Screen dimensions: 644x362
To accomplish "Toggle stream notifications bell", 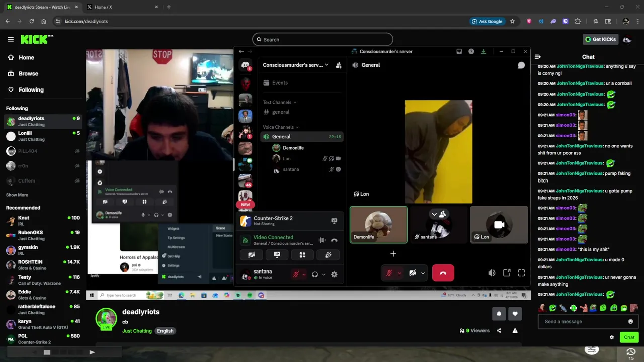I will 499,314.
